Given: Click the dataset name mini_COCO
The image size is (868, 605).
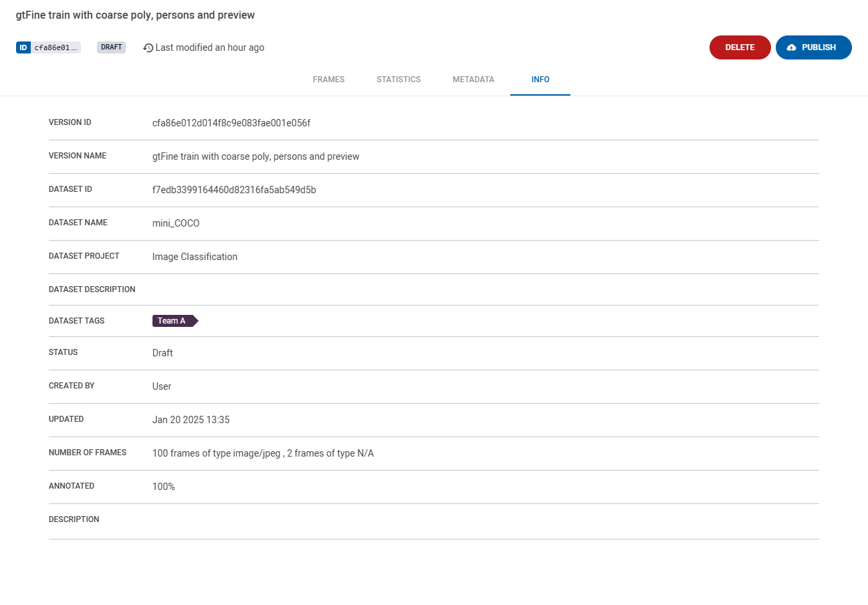Looking at the screenshot, I should pos(176,223).
